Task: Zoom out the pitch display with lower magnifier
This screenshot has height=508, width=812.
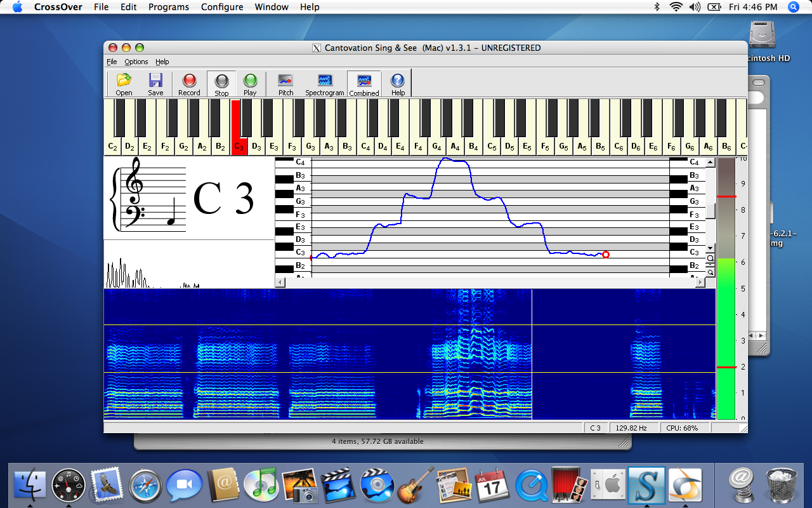Action: (x=710, y=272)
